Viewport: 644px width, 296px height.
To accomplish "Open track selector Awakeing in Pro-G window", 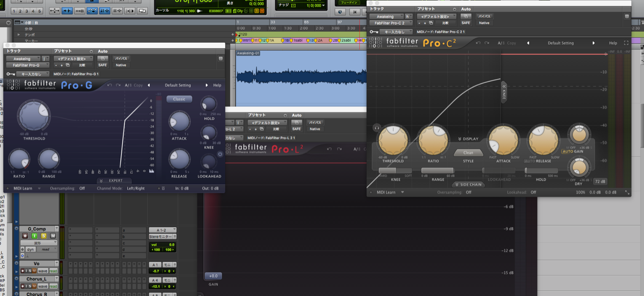I will click(x=24, y=58).
